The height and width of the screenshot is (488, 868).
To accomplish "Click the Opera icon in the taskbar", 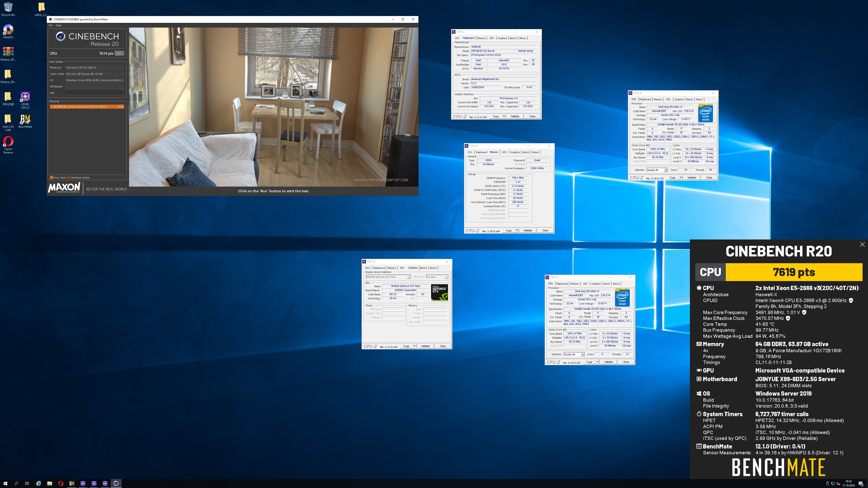I will pos(61,483).
